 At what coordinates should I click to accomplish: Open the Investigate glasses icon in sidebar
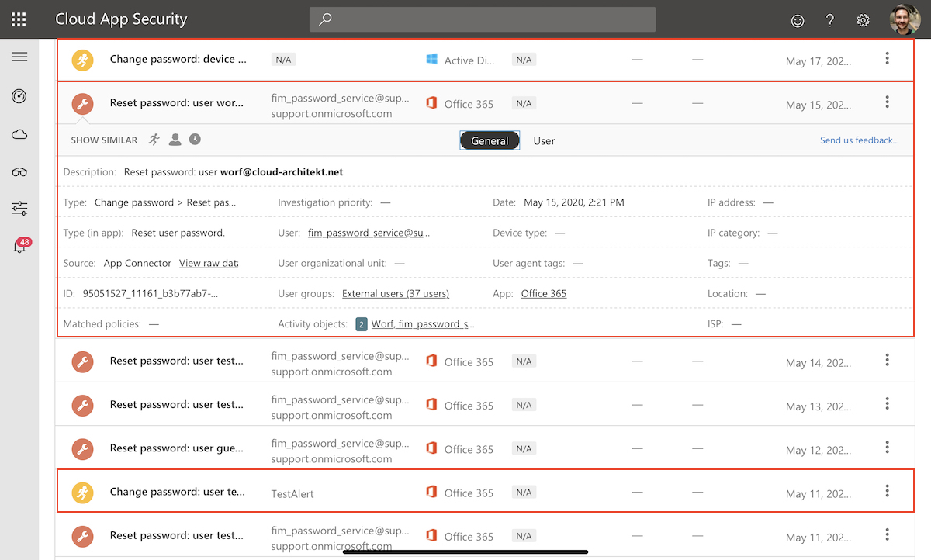[19, 171]
